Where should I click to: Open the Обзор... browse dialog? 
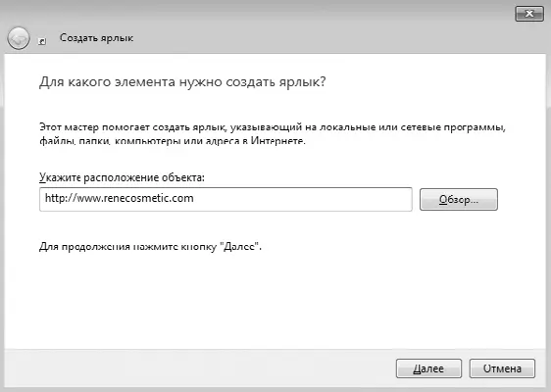tap(459, 200)
